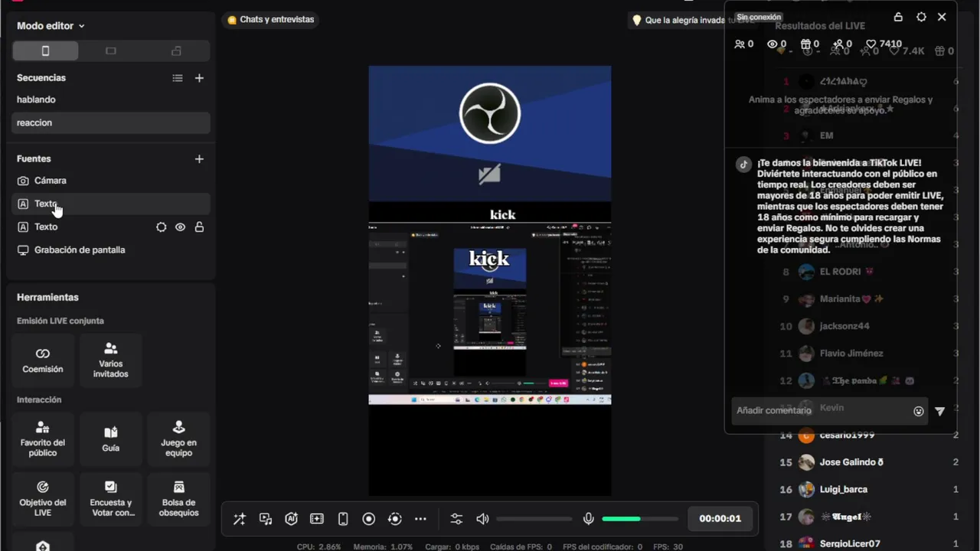Open the audio mixer settings icon
The width and height of the screenshot is (980, 551).
[x=456, y=519]
